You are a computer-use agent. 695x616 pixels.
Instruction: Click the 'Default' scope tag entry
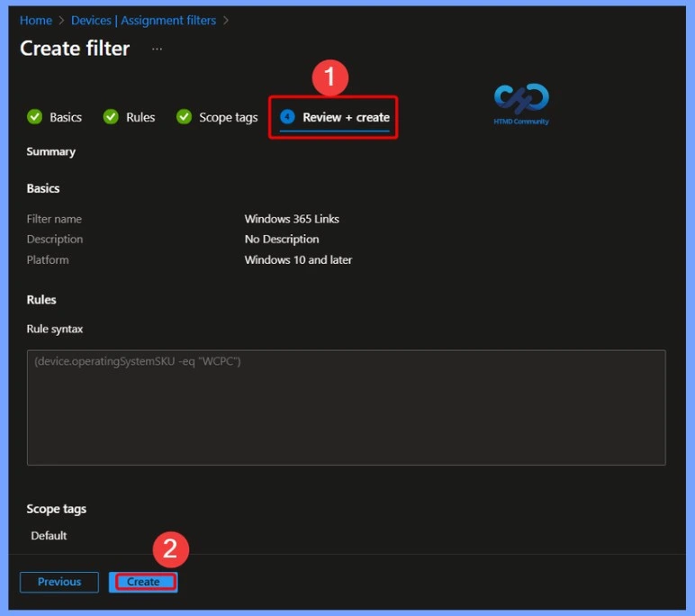[x=49, y=536]
